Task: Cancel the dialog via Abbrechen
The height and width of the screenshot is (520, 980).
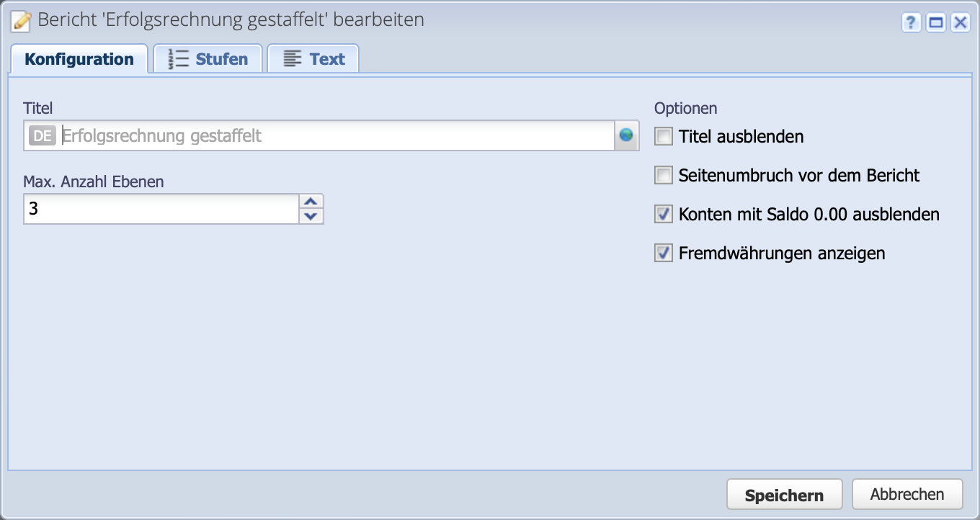Action: coord(907,494)
